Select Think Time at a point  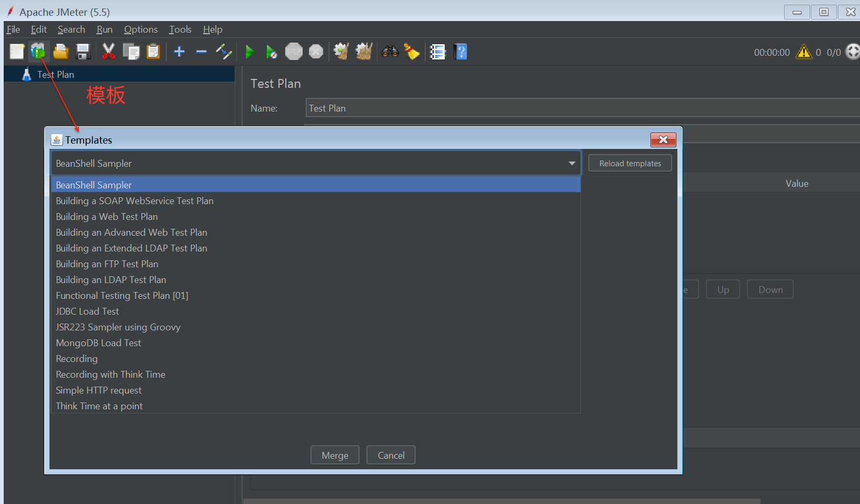tap(316, 406)
